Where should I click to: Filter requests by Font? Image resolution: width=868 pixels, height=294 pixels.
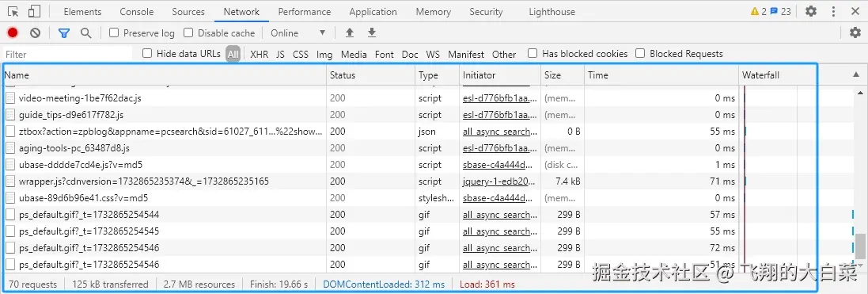click(385, 55)
